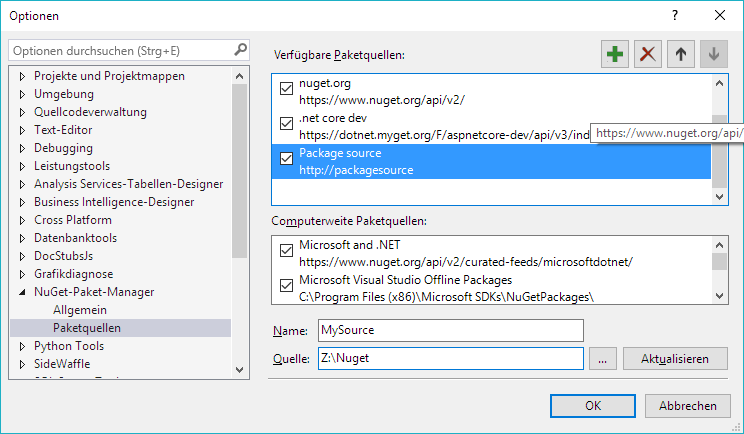Expand the Grafikdiagnose tree node
Image resolution: width=744 pixels, height=434 pixels.
point(22,274)
